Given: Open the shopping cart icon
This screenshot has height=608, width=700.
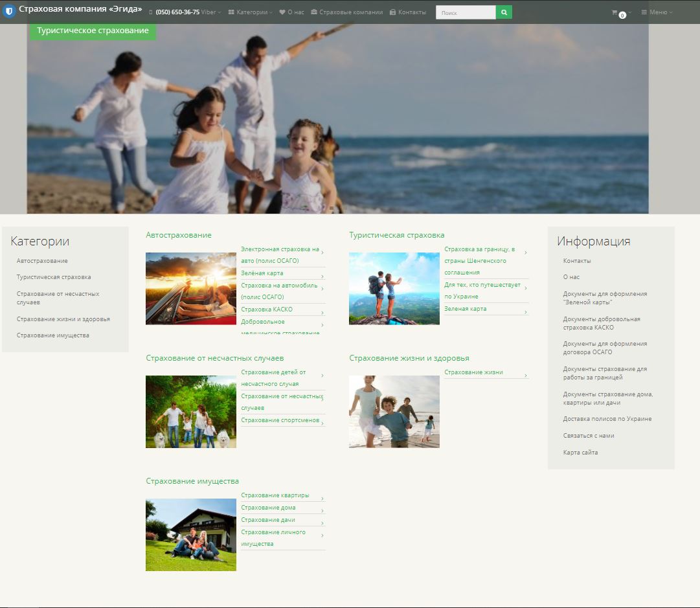Looking at the screenshot, I should click(x=615, y=12).
